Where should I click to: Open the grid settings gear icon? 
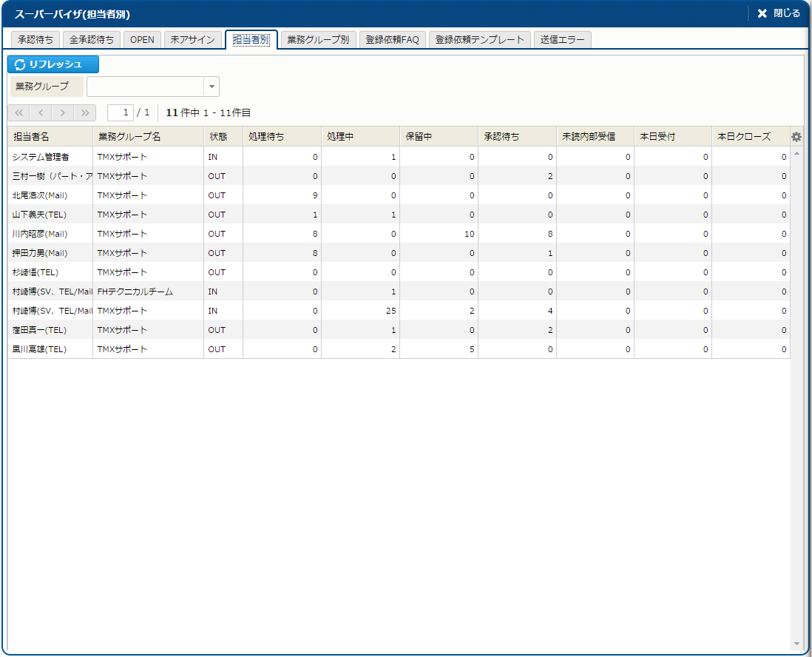pyautogui.click(x=796, y=137)
